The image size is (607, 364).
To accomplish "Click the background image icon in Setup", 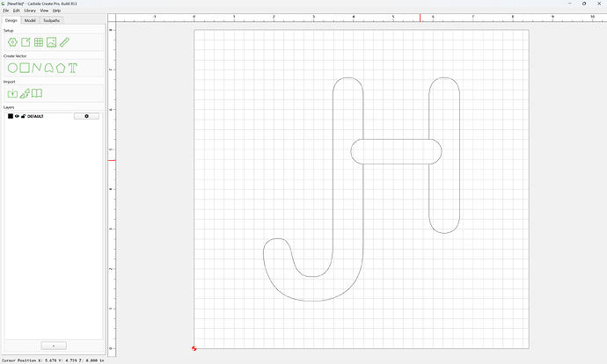I will (x=52, y=42).
